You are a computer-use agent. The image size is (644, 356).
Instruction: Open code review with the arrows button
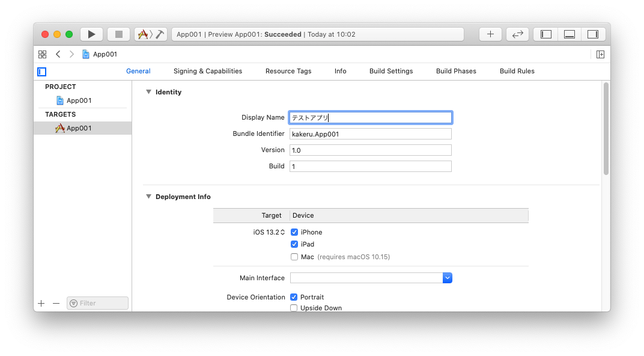(517, 34)
